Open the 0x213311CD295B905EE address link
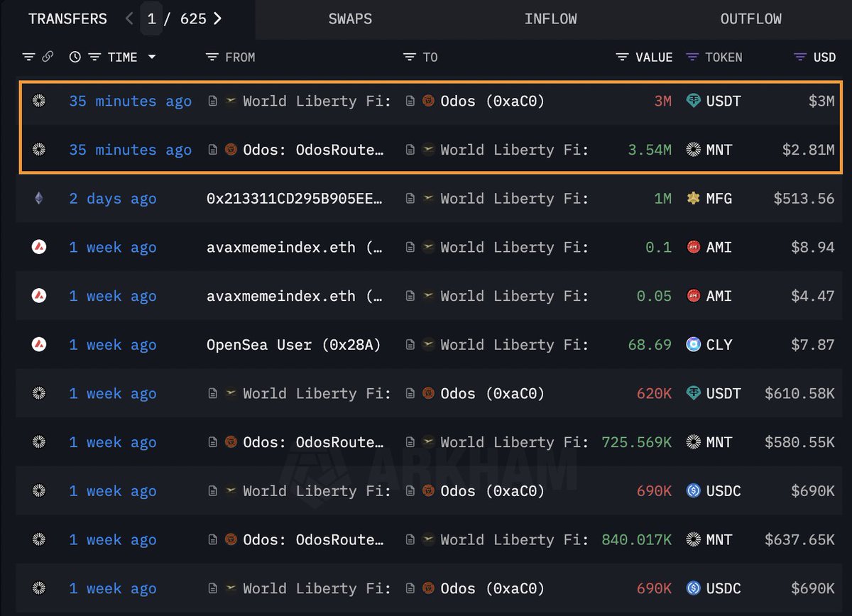Viewport: 852px width, 616px height. (x=295, y=199)
